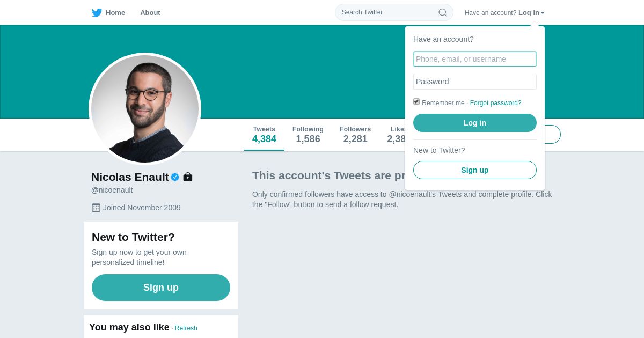The image size is (644, 338).
Task: Click the Search Twitter input box
Action: [387, 12]
